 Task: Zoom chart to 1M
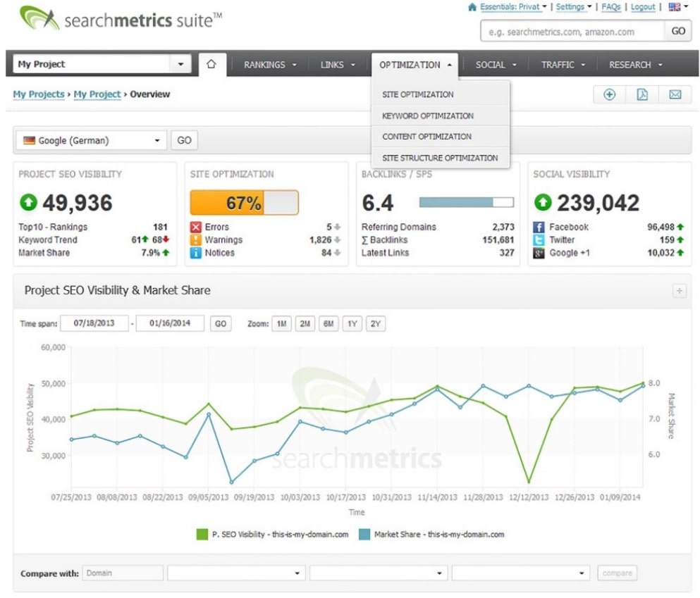tap(282, 324)
